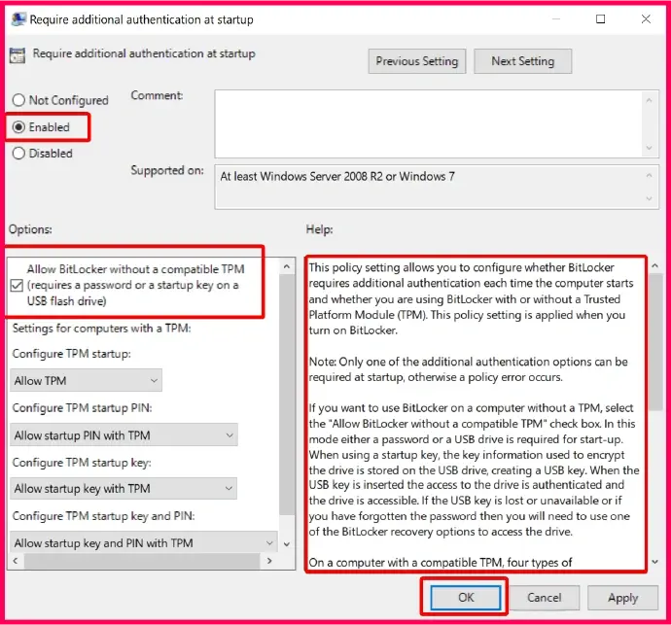
Task: Click the Supported on scroll down arrow
Action: [x=649, y=198]
